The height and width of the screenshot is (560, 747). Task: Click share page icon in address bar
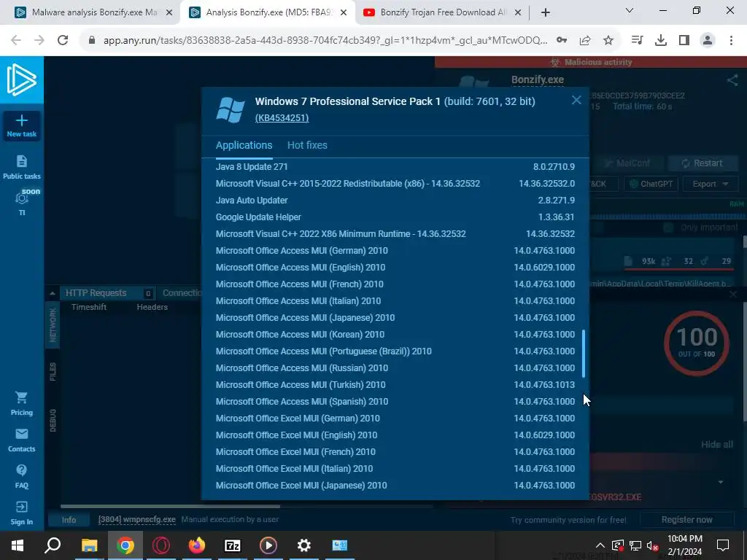click(x=585, y=41)
